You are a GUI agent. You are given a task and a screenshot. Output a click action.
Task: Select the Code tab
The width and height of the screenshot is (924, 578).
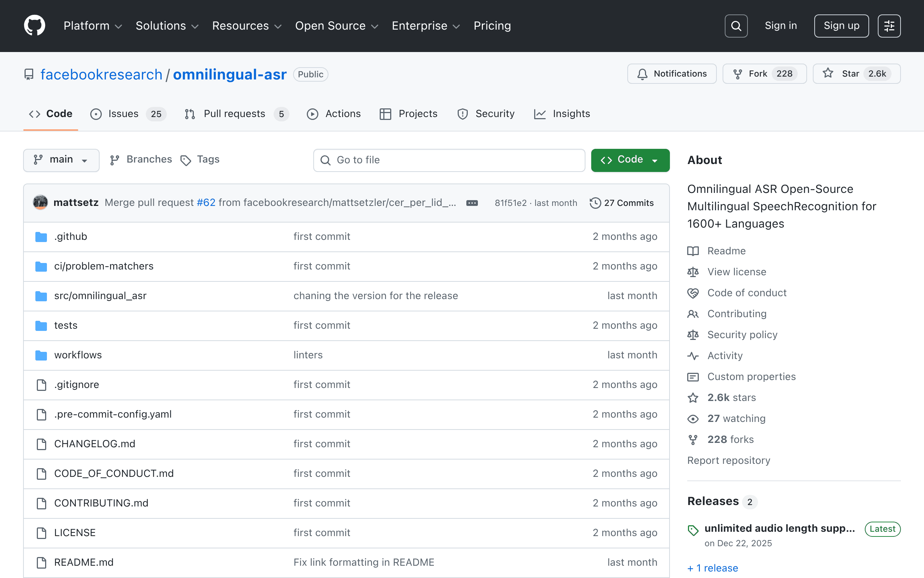(x=51, y=114)
